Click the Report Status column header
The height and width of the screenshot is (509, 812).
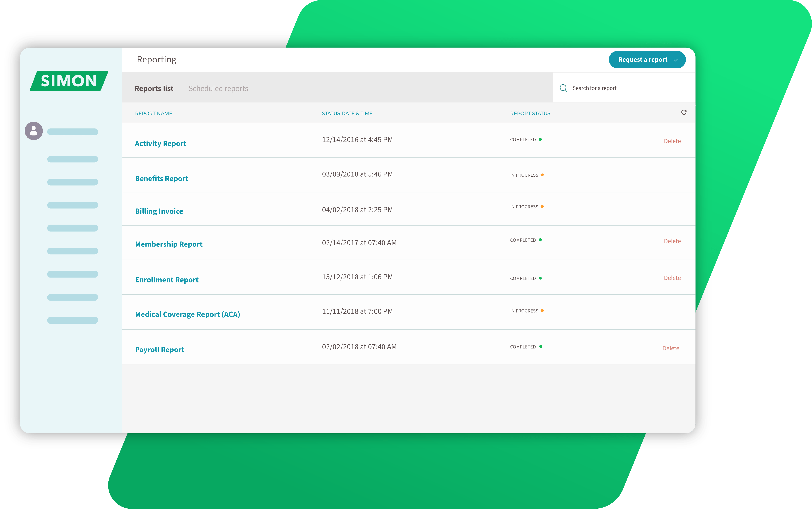[x=530, y=113]
